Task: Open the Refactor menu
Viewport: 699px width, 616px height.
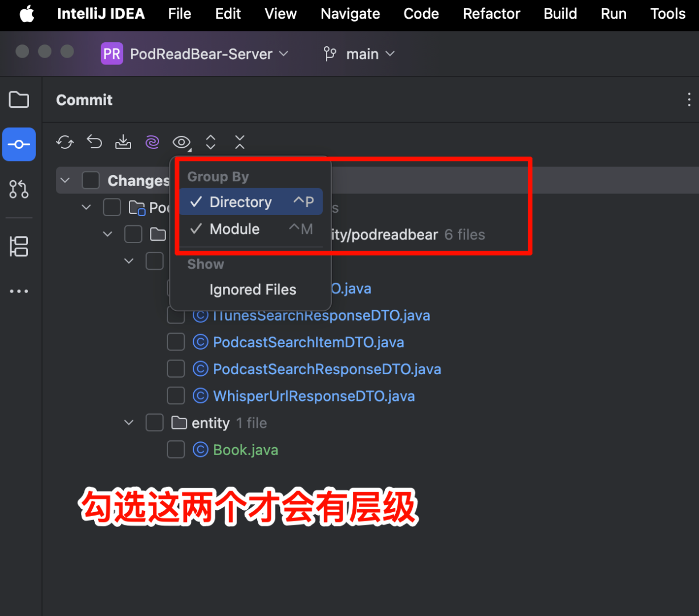Action: point(491,14)
